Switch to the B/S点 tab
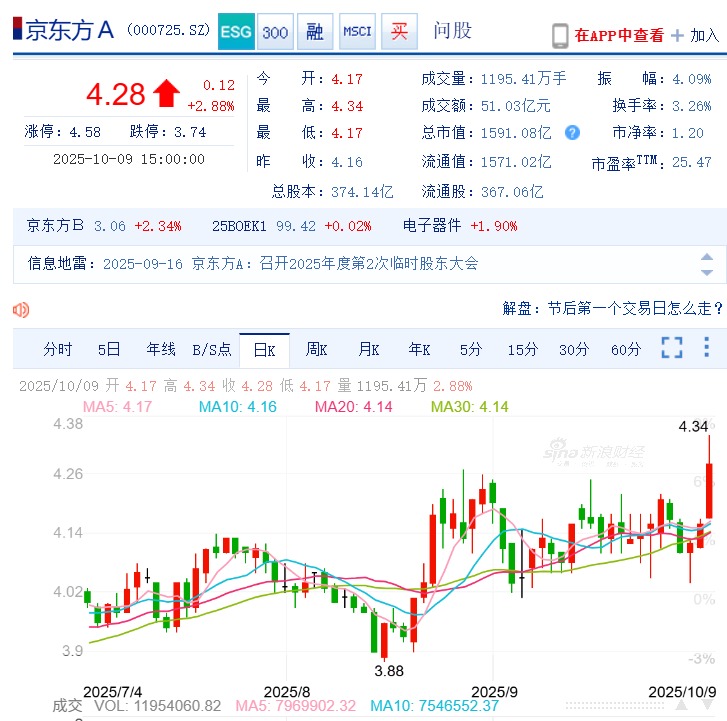Screen dimensions: 727x721 coord(212,349)
